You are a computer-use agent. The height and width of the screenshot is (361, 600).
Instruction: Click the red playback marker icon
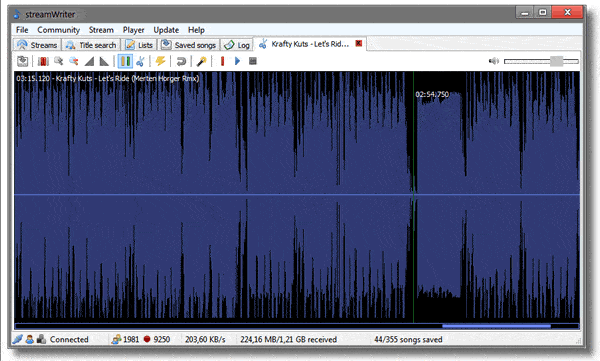tap(222, 61)
